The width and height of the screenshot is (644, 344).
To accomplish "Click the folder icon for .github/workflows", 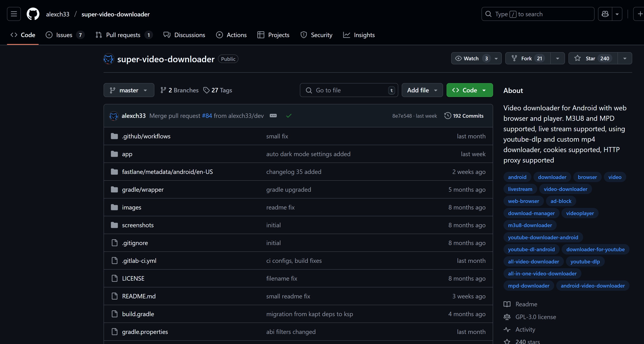I will (x=114, y=136).
